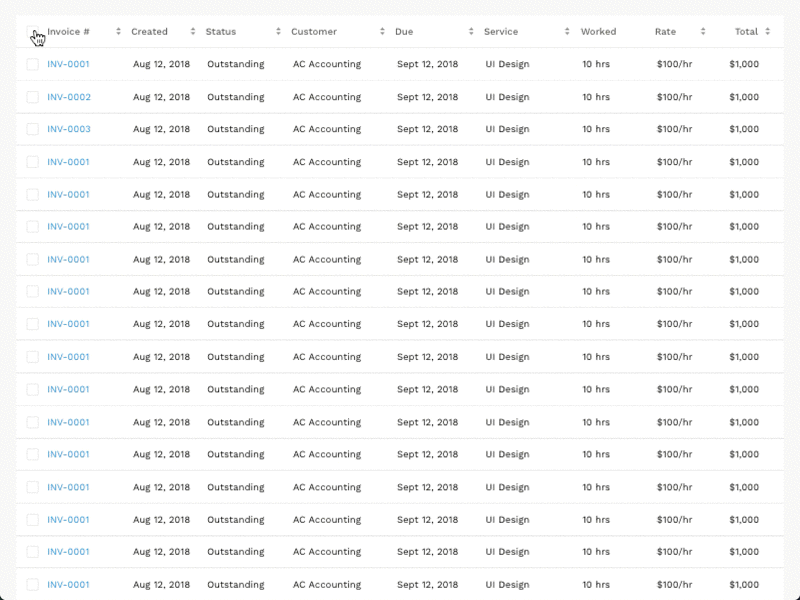The width and height of the screenshot is (800, 600).
Task: Check the checkbox for invoice INV-0002
Action: point(31,97)
